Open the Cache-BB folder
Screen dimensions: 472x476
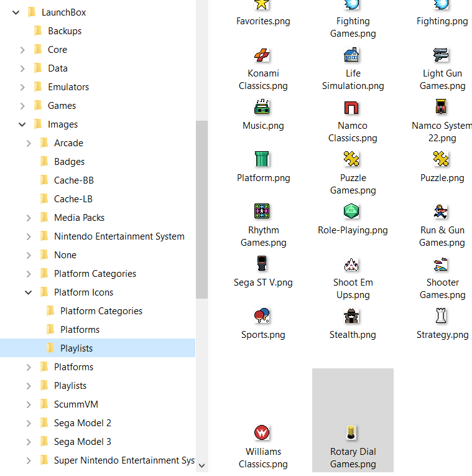click(x=74, y=180)
